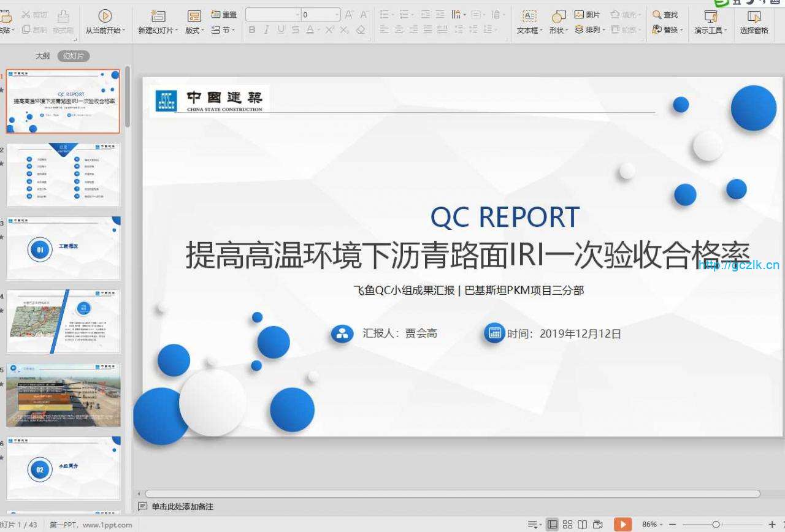Insert a picture with 图片 icon

click(x=587, y=15)
